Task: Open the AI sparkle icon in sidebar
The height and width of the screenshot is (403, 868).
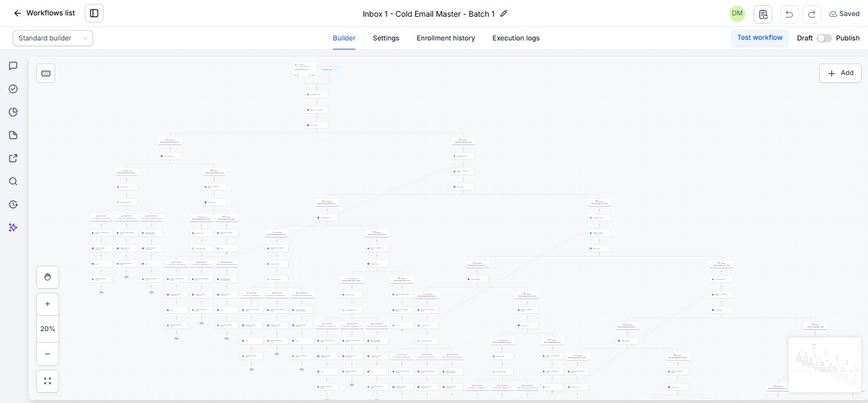Action: (x=13, y=228)
